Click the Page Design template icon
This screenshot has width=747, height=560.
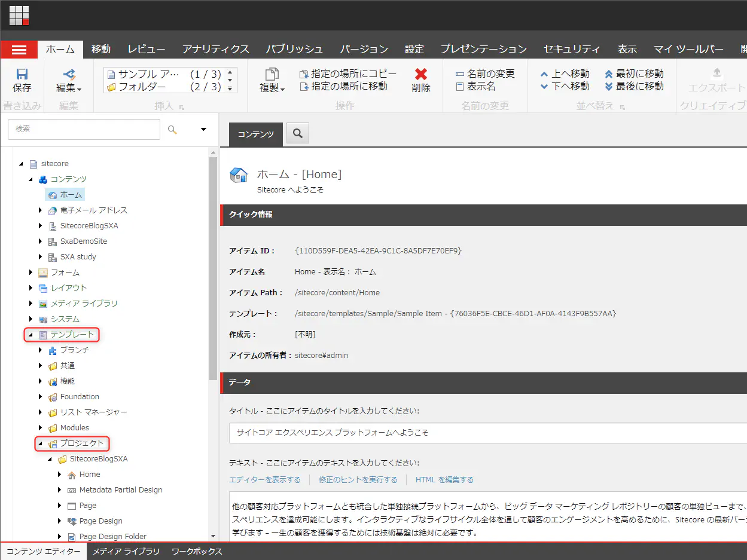tap(71, 521)
